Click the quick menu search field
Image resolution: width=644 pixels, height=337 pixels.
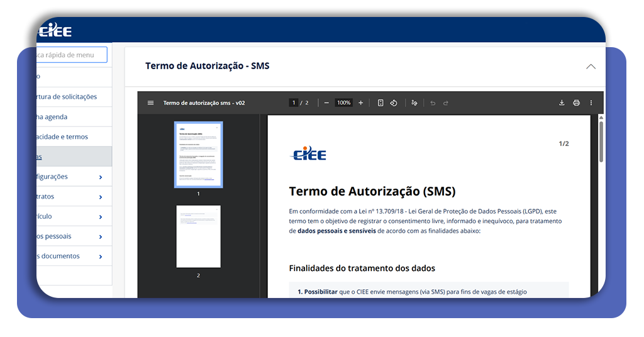[72, 55]
